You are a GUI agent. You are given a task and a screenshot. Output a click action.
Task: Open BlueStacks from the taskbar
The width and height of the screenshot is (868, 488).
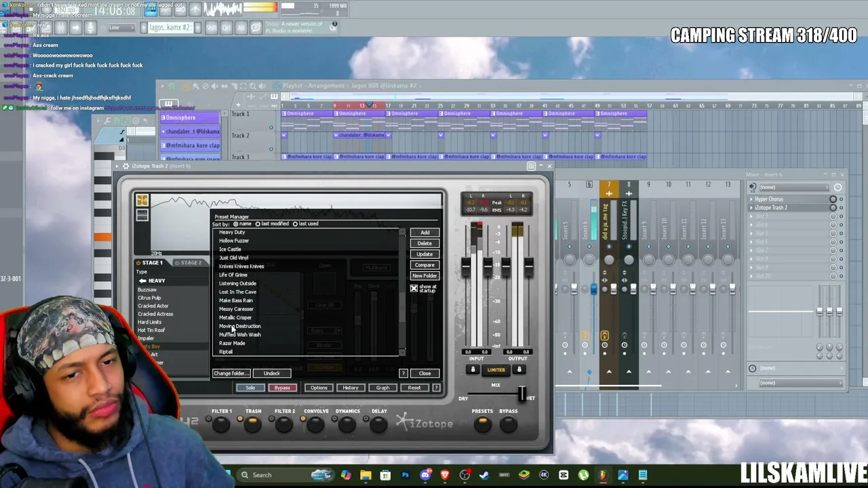[x=524, y=475]
